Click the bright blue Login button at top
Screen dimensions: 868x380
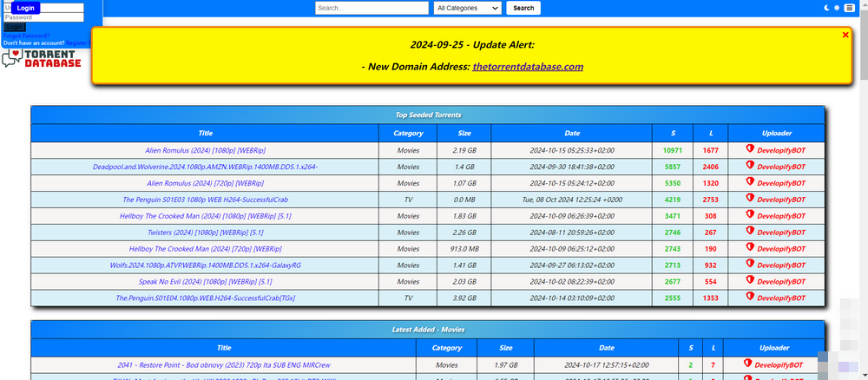point(25,8)
